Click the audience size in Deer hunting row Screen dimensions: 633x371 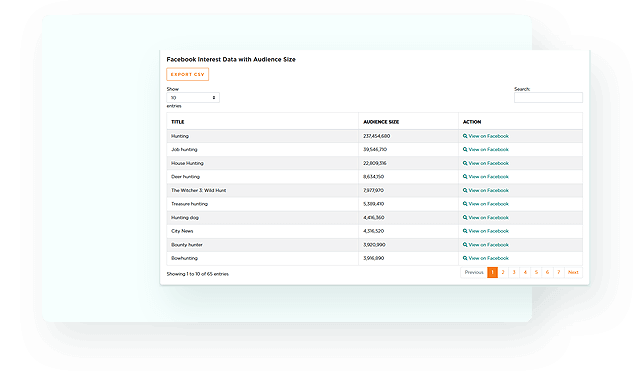[373, 176]
